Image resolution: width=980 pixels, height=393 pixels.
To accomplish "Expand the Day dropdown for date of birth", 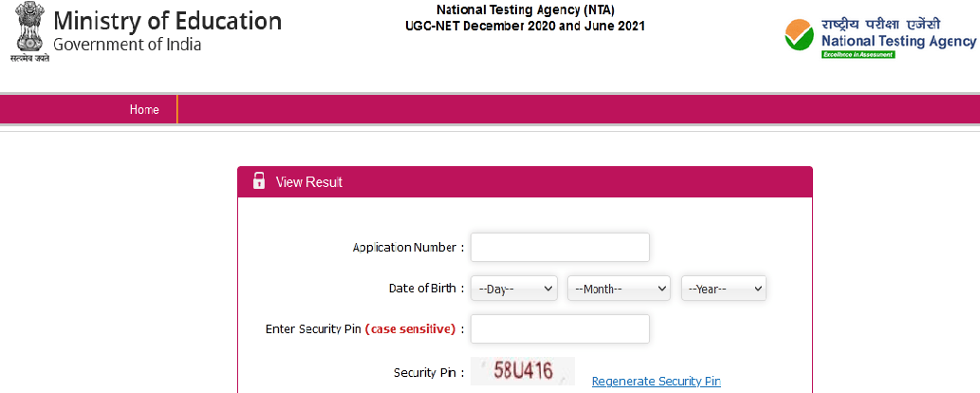I will pyautogui.click(x=514, y=289).
